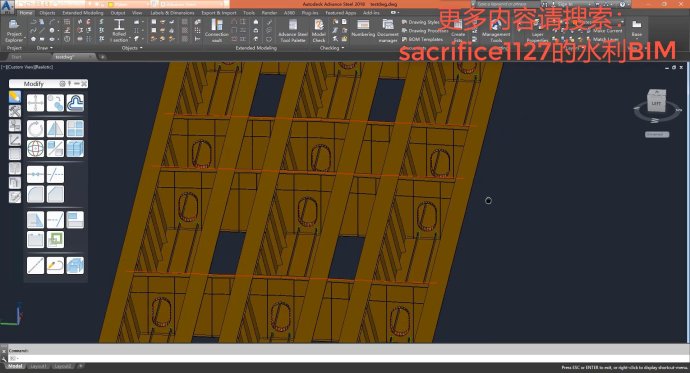Switch to the Extended Modeling ribbon tab
Image resolution: width=690 pixels, height=373 pixels.
[x=83, y=13]
